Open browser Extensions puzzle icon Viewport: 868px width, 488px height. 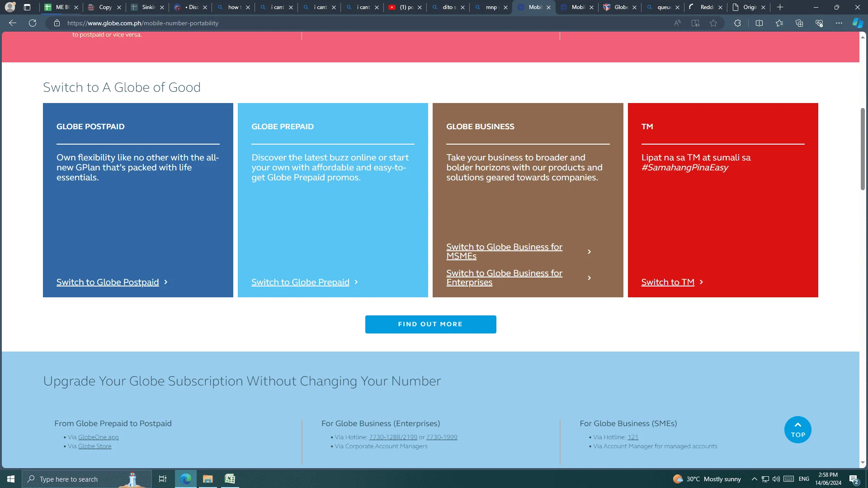(737, 23)
